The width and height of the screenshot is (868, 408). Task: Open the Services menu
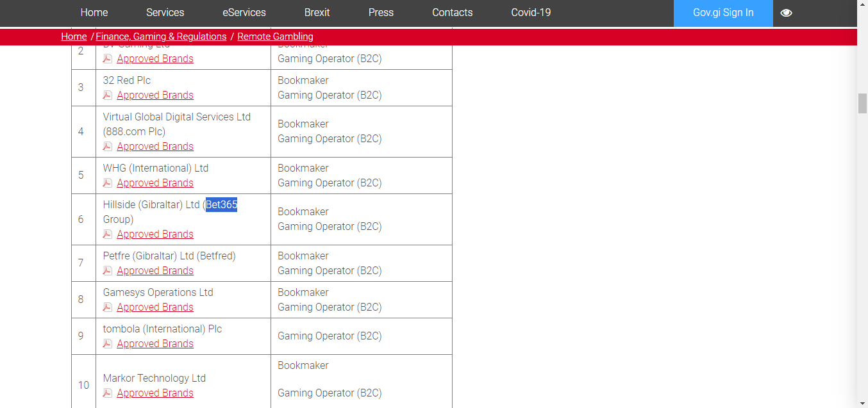point(165,13)
